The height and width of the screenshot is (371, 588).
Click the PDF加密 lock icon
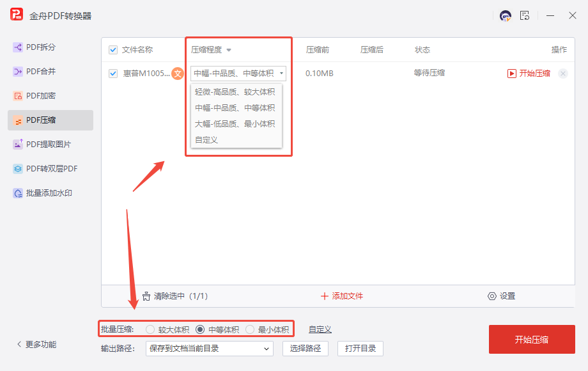click(x=18, y=96)
